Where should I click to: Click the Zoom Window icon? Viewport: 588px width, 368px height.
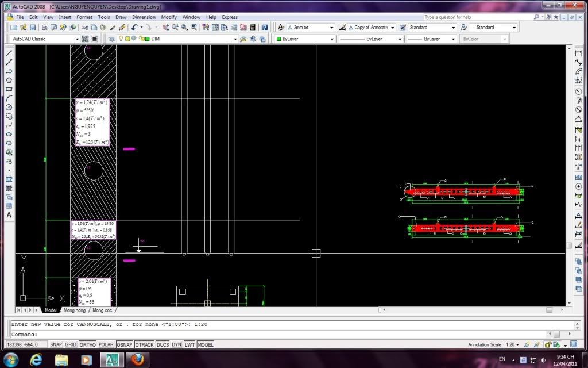[x=184, y=28]
